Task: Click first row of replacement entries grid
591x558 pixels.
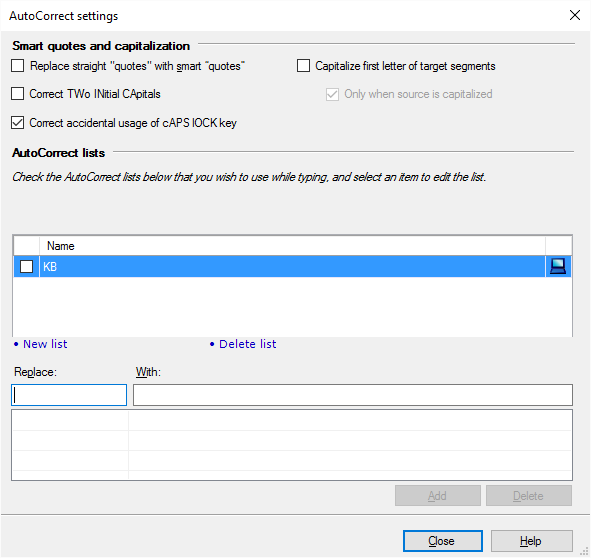Action: click(292, 420)
